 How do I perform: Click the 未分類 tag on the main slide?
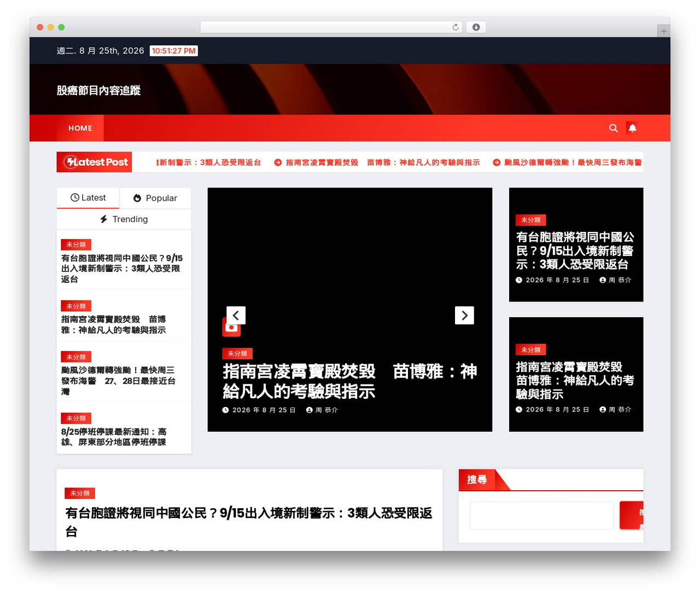pyautogui.click(x=237, y=353)
